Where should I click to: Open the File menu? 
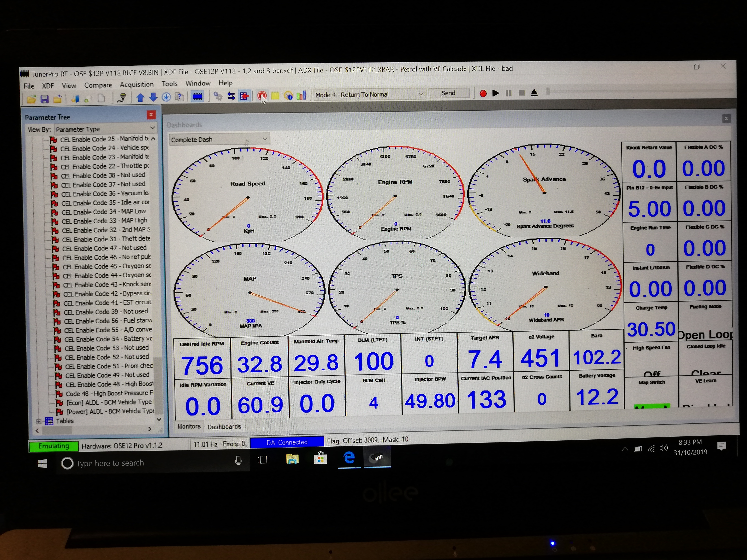click(29, 86)
